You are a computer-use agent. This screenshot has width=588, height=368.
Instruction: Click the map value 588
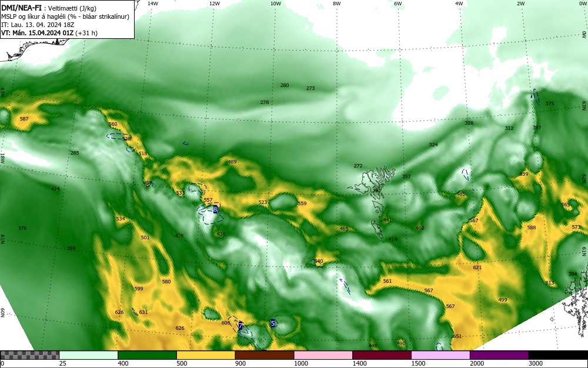(532, 228)
